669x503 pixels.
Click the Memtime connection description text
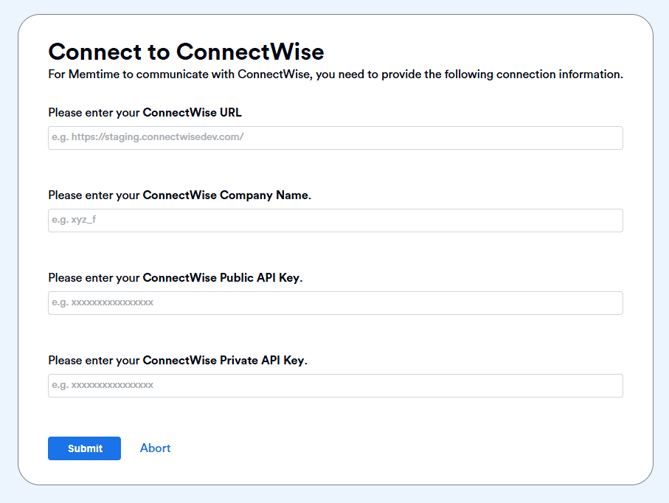(335, 75)
